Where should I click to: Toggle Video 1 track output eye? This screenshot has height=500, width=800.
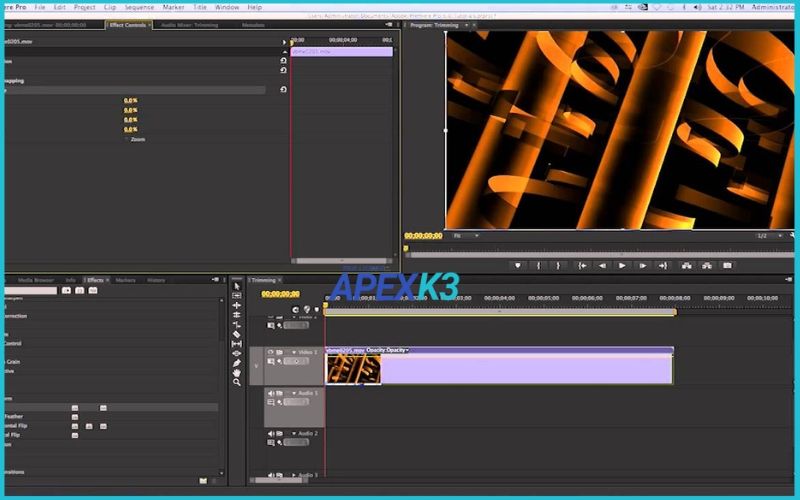[x=269, y=352]
